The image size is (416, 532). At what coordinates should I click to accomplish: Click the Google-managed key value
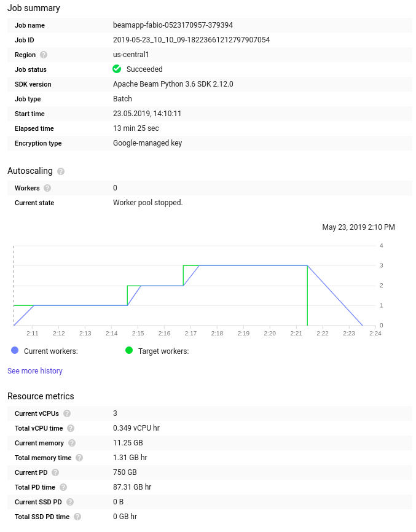(x=147, y=143)
